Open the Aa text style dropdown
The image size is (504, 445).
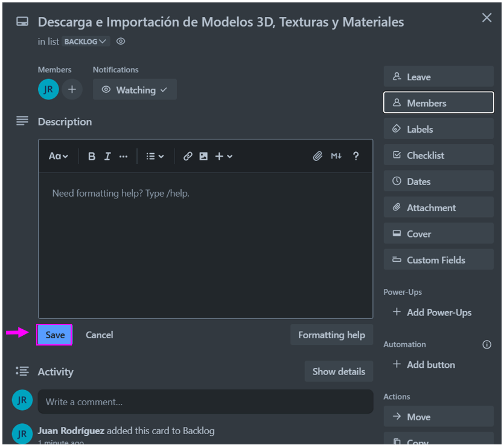(x=58, y=156)
